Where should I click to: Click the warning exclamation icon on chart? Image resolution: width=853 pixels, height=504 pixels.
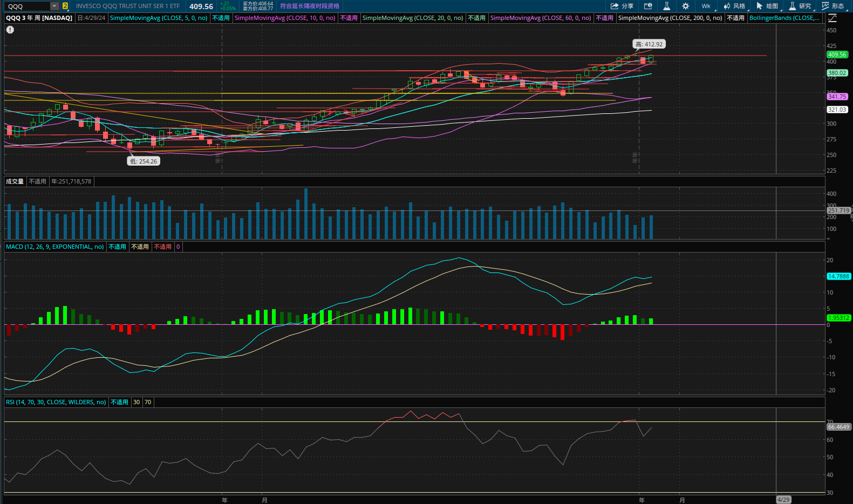[x=10, y=30]
